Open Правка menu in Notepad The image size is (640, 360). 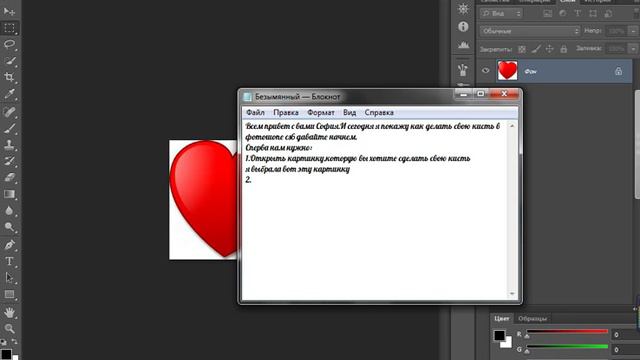coord(286,112)
